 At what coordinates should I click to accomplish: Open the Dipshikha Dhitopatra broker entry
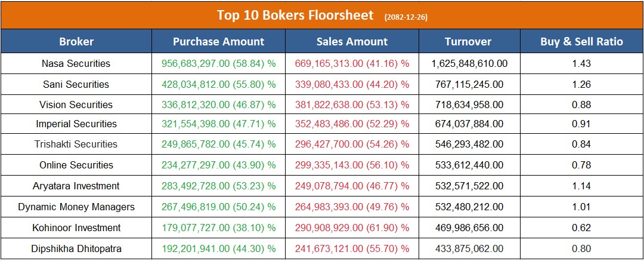tap(76, 248)
